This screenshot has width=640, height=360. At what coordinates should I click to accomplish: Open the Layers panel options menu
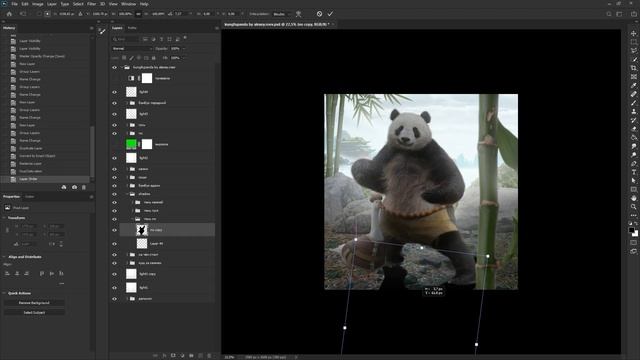[x=217, y=28]
